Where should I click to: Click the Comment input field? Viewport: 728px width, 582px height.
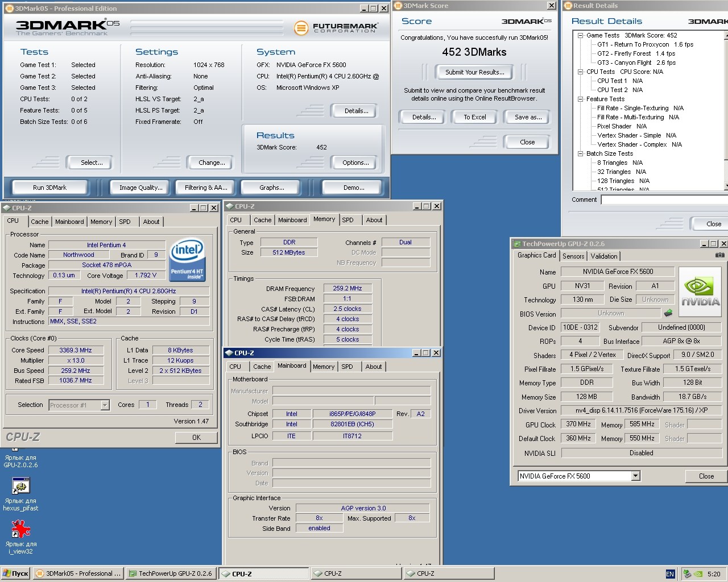click(x=664, y=199)
